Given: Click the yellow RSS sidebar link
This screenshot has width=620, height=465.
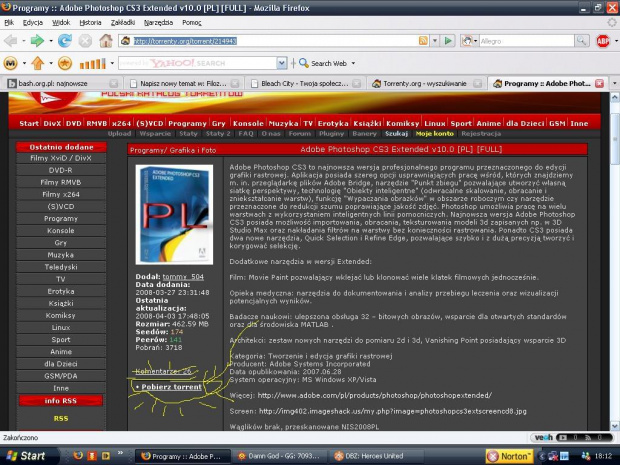Looking at the screenshot, I should tap(61, 418).
